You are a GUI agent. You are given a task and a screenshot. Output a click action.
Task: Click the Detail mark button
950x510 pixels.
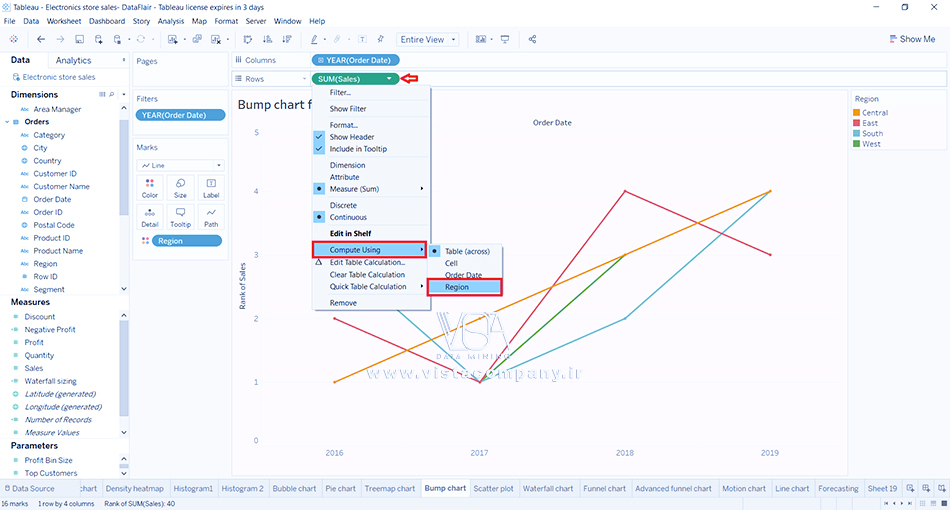pyautogui.click(x=150, y=217)
